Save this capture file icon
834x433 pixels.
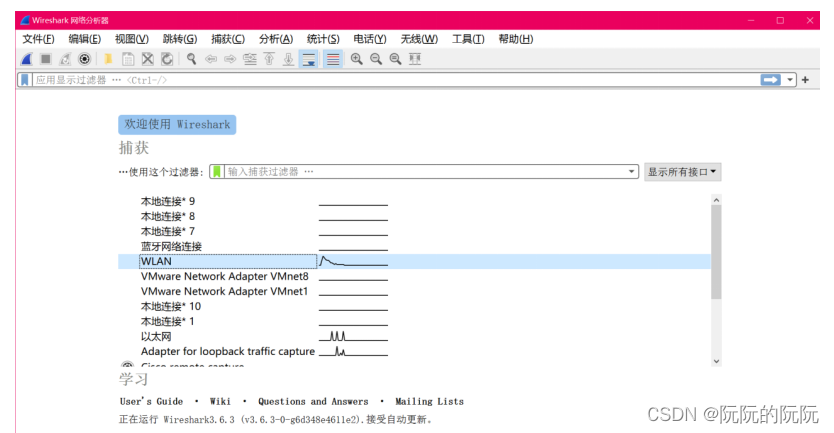[128, 59]
